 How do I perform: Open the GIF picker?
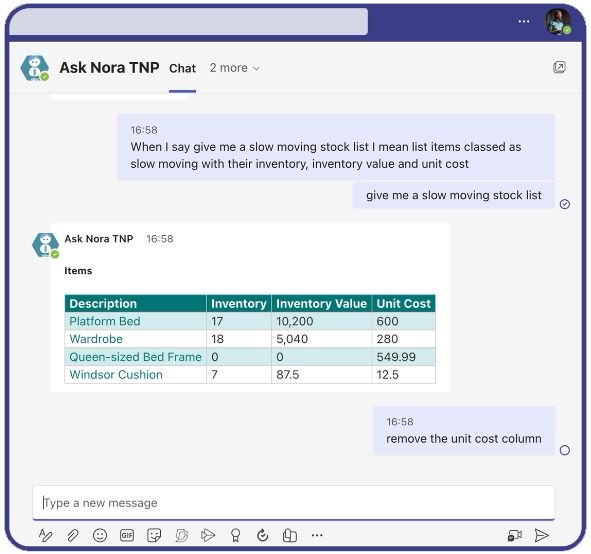click(x=127, y=535)
